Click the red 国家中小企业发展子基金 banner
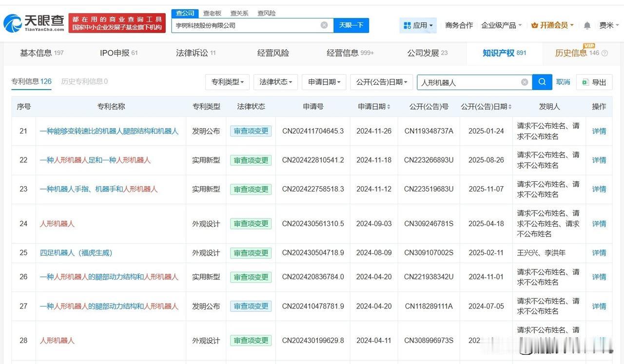Image resolution: width=624 pixels, height=364 pixels. [117, 23]
